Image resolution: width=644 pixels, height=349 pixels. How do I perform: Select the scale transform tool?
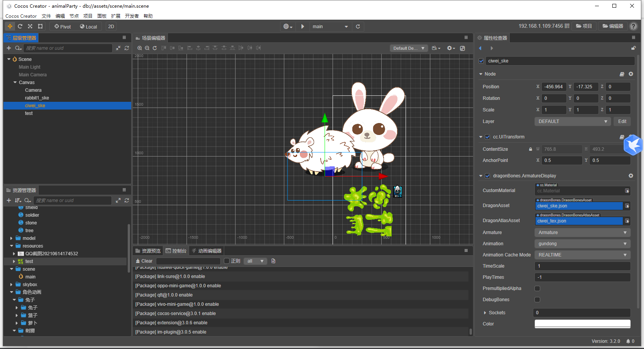tap(30, 26)
